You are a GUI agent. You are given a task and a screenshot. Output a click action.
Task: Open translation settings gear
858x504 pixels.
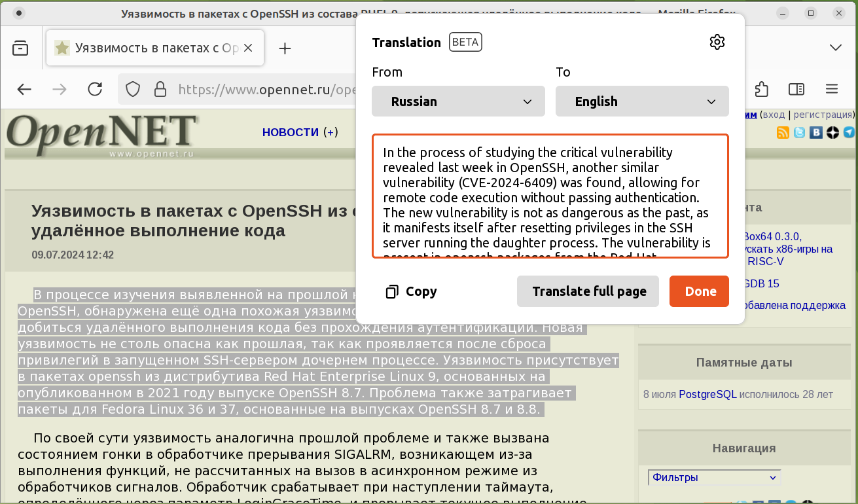717,43
